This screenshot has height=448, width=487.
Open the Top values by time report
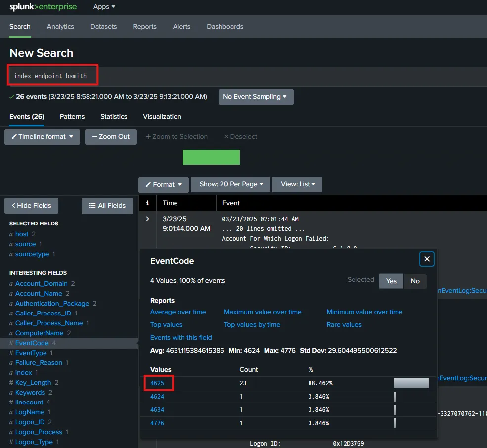tap(252, 325)
